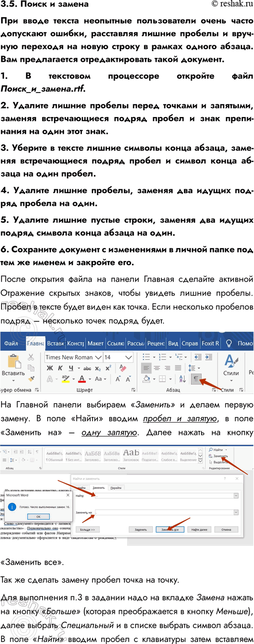This screenshot has height=644, width=254.
Task: Switch to the Вид ribbon tab
Action: coord(173,343)
